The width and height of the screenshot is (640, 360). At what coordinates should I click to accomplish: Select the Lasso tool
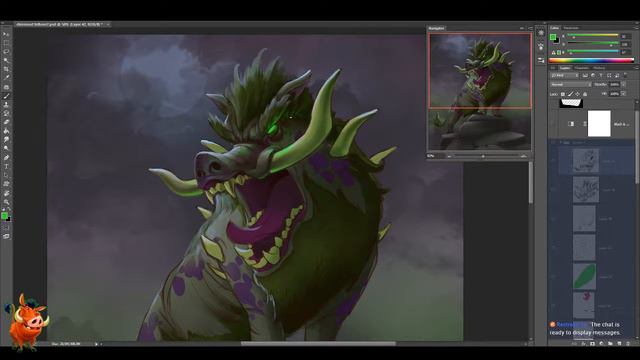coord(6,52)
